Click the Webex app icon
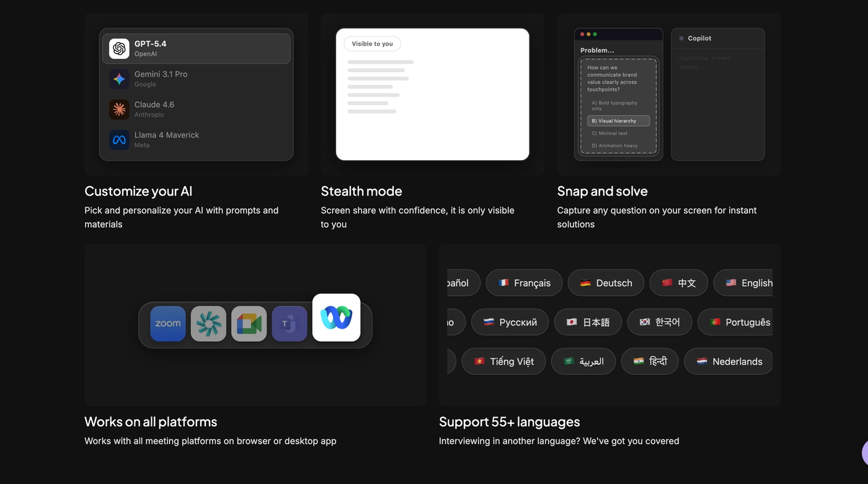Screen dimensions: 868x484 [337, 318]
